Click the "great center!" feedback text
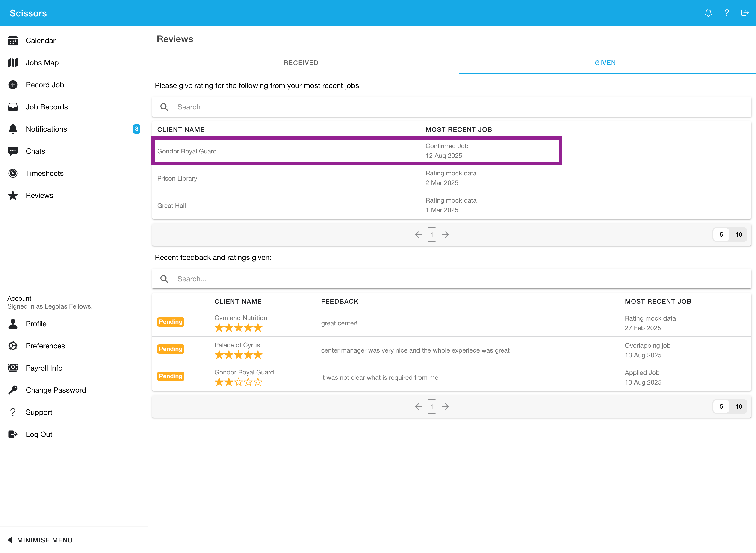This screenshot has width=756, height=553. click(339, 323)
